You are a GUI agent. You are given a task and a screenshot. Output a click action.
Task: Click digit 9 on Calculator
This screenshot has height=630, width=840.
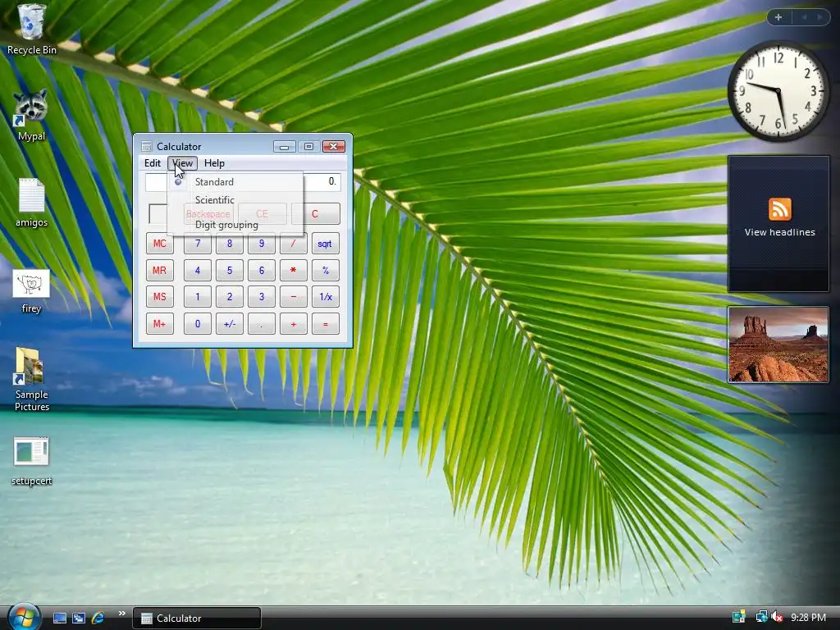coord(262,244)
